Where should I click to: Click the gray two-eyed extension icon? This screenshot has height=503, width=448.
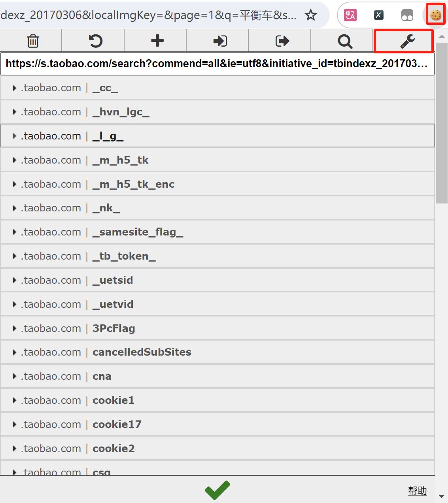[x=407, y=15]
